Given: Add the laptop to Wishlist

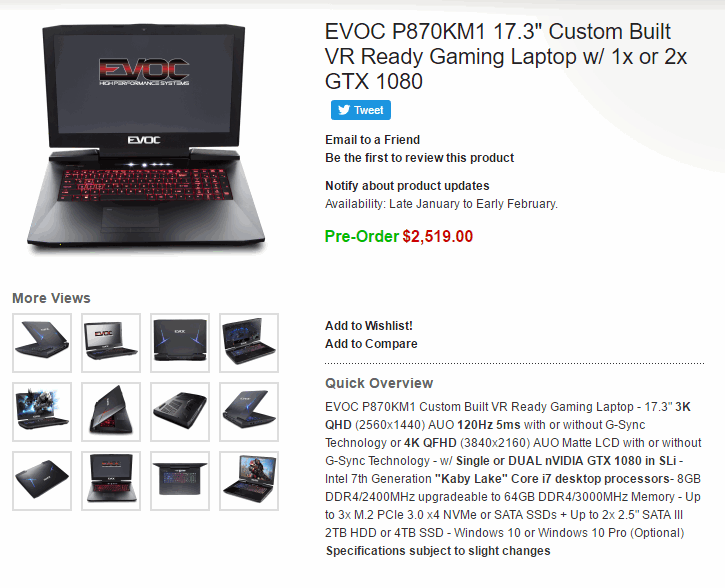Looking at the screenshot, I should click(369, 326).
